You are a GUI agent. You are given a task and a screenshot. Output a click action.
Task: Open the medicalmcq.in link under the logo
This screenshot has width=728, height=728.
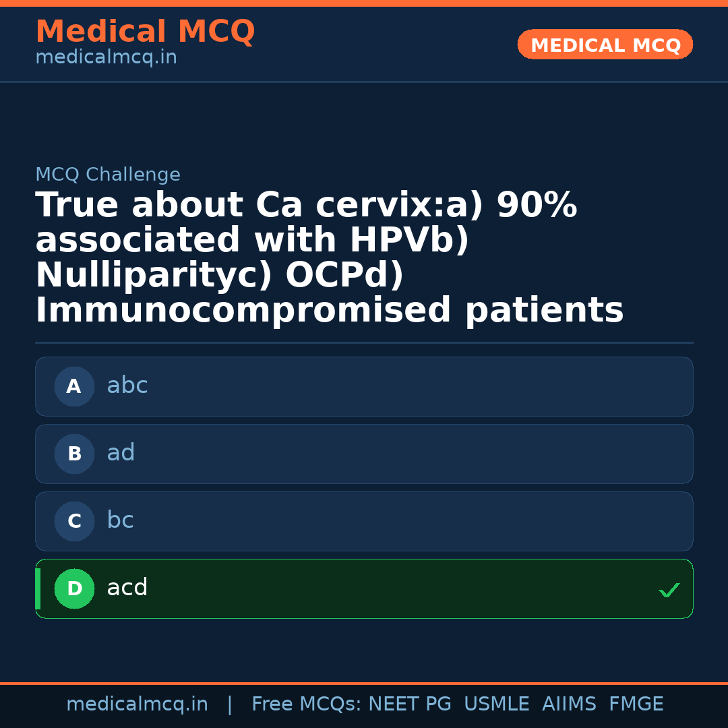(105, 57)
